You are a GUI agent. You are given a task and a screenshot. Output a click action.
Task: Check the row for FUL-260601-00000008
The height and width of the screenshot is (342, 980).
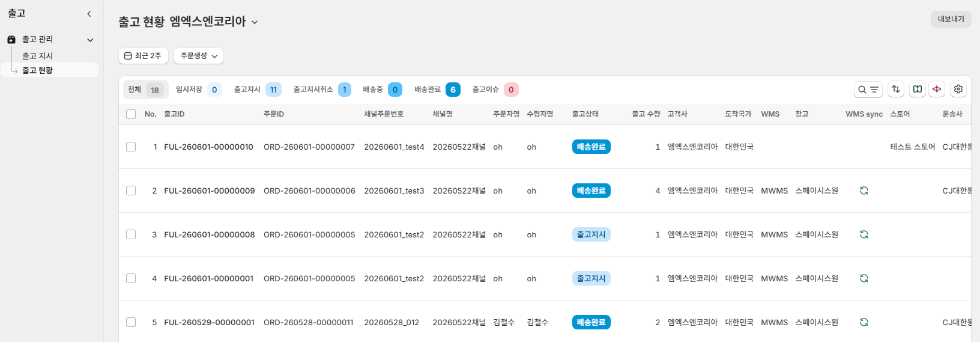pyautogui.click(x=131, y=234)
